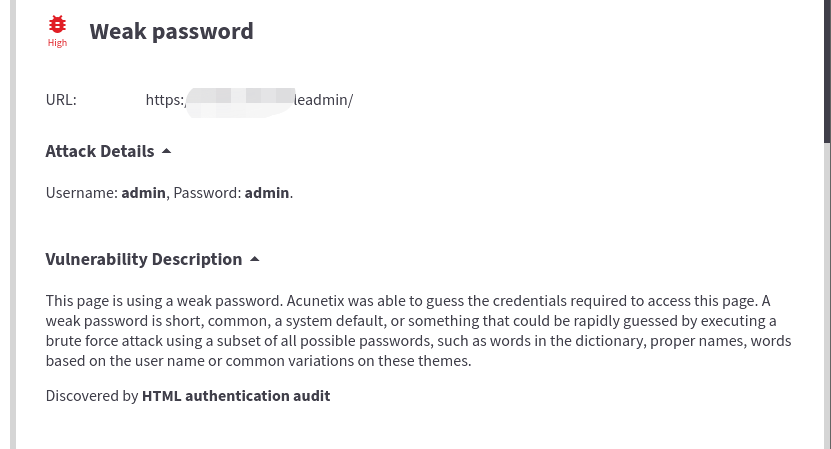Click the Discovered by text
831x449 pixels.
92,395
